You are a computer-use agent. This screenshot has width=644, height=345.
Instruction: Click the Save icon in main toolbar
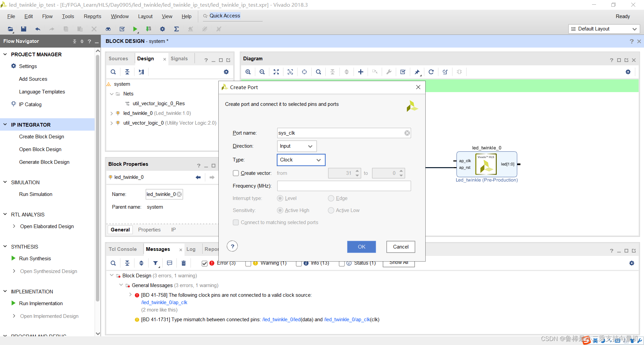tap(23, 29)
